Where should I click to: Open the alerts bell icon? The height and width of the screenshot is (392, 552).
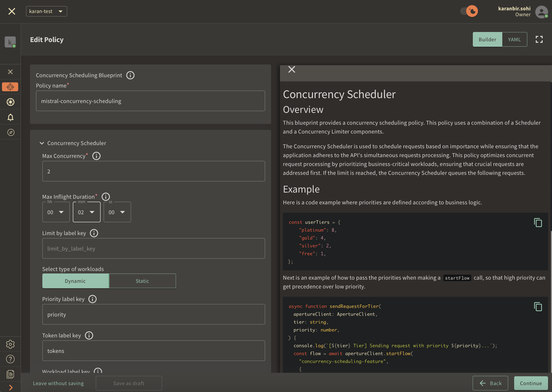click(x=10, y=117)
